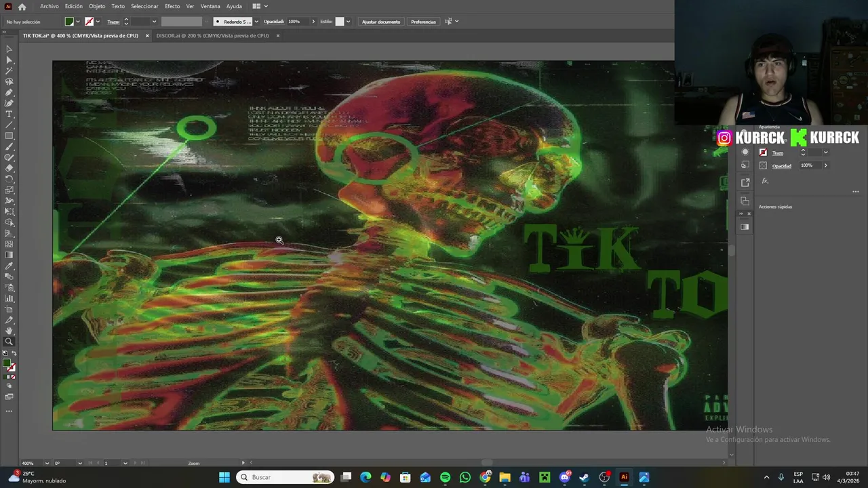The width and height of the screenshot is (868, 488).
Task: Swap fill and stroke colors
Action: click(14, 353)
